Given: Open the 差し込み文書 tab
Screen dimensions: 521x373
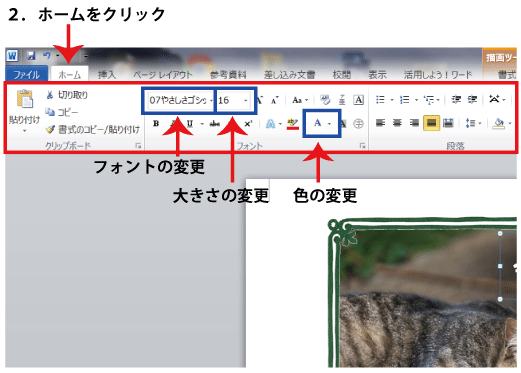Looking at the screenshot, I should pos(289,75).
